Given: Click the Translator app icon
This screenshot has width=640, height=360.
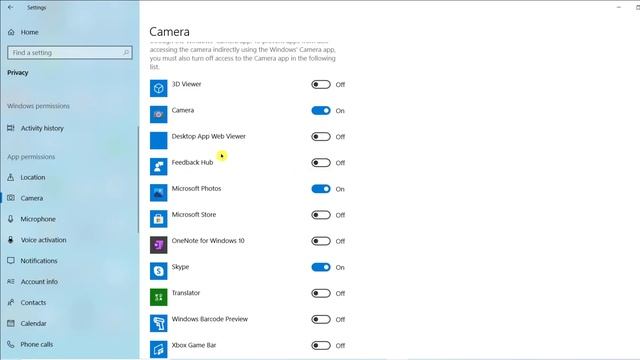Looking at the screenshot, I should coord(158,297).
